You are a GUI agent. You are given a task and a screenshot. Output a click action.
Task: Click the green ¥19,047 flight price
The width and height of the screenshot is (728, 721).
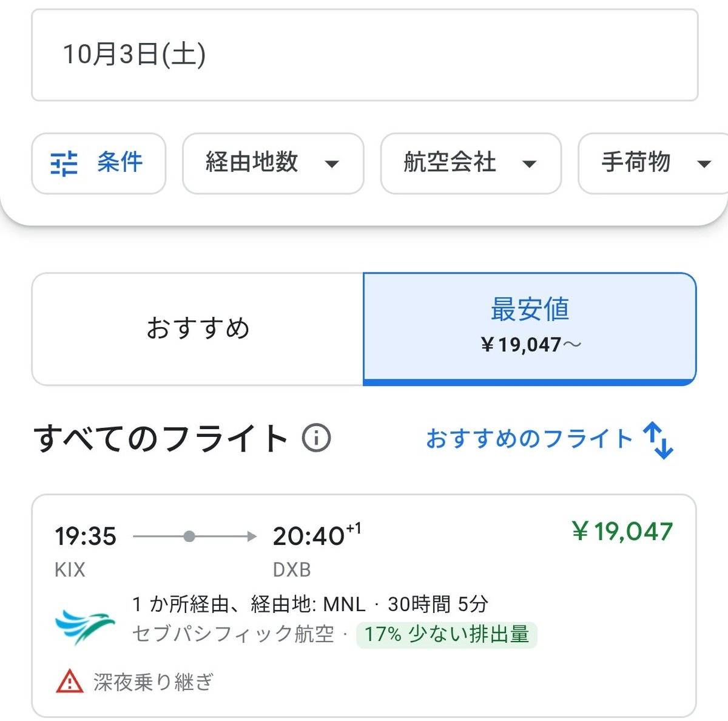tap(622, 532)
